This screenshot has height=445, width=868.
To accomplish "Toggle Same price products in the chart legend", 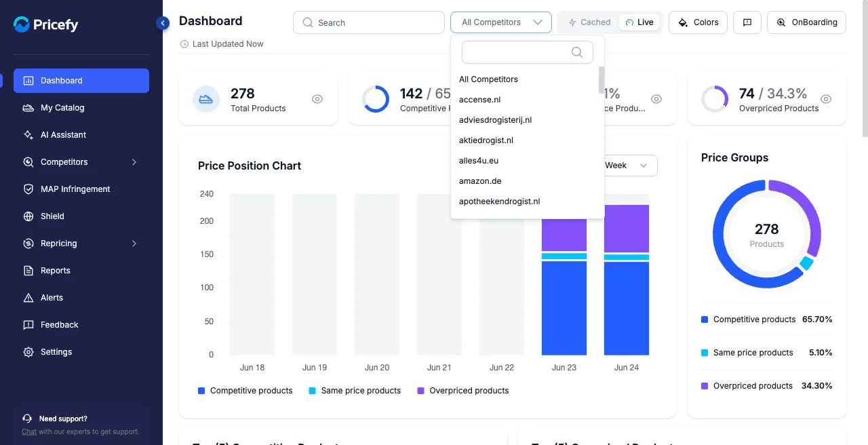I will (355, 391).
